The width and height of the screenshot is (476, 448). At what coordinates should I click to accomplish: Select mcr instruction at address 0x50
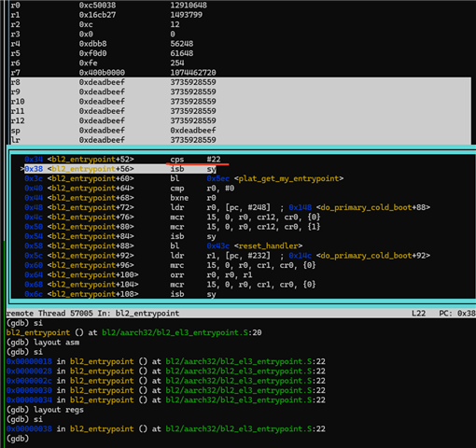click(177, 227)
